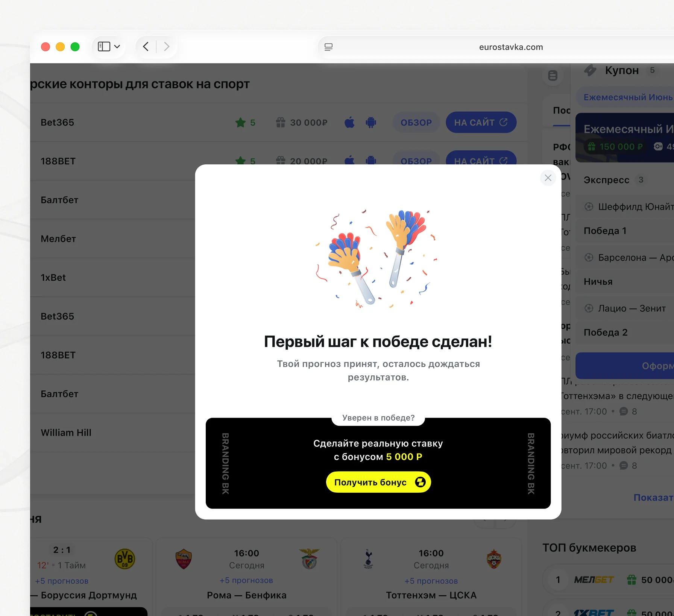Select the Ежемесячный Июнь tab

(x=627, y=97)
